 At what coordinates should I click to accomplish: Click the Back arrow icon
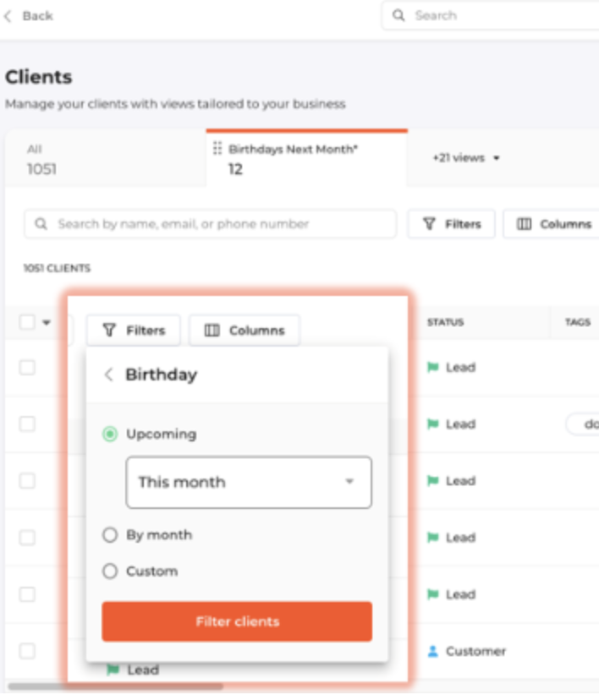click(x=8, y=16)
